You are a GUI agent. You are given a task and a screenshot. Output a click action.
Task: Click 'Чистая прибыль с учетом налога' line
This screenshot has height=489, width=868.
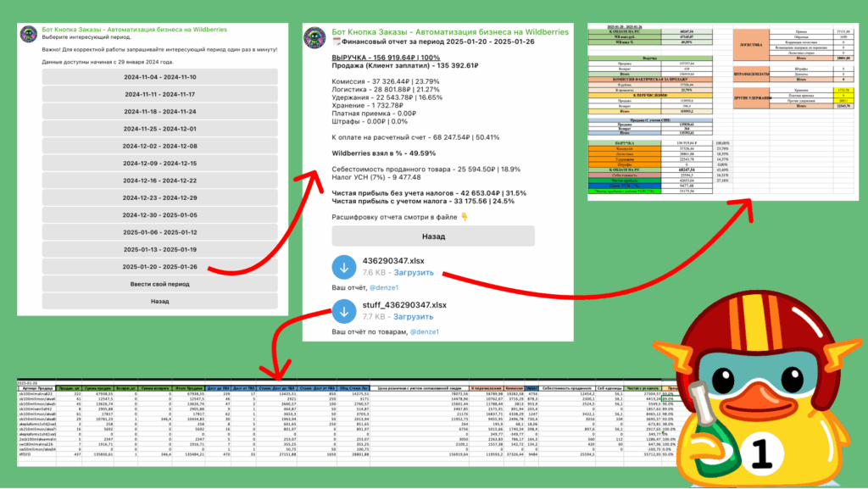tap(424, 202)
